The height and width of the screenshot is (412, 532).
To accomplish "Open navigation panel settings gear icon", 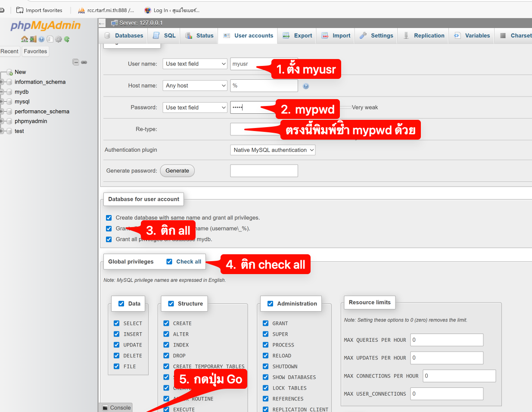I will pyautogui.click(x=59, y=39).
